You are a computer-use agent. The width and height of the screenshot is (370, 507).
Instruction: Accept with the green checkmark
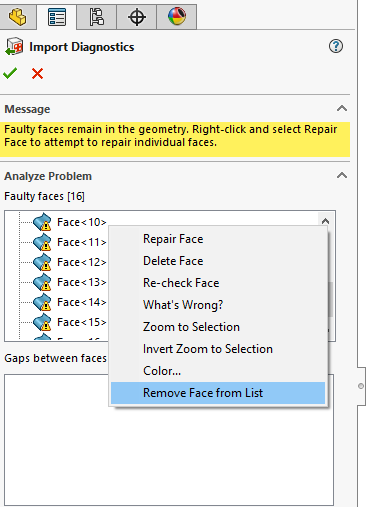pyautogui.click(x=10, y=73)
